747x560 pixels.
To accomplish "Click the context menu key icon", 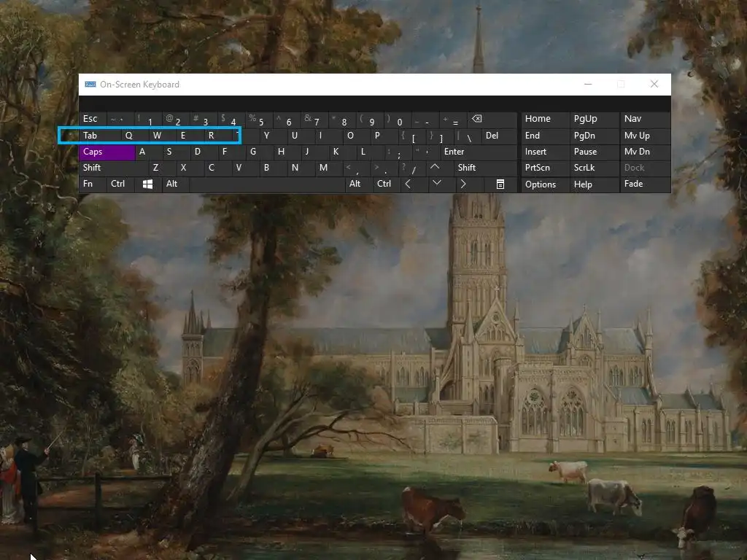I will (500, 184).
